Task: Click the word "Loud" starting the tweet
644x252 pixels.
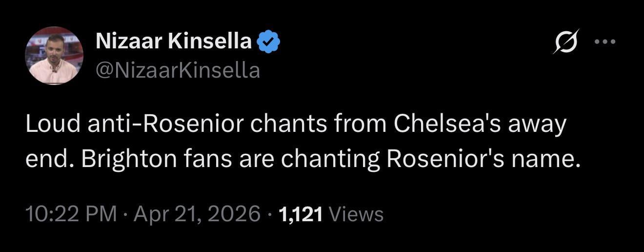Action: pyautogui.click(x=52, y=125)
